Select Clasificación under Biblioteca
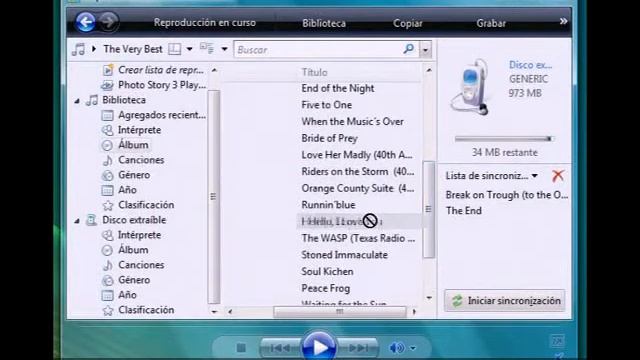640x360 pixels. point(146,205)
